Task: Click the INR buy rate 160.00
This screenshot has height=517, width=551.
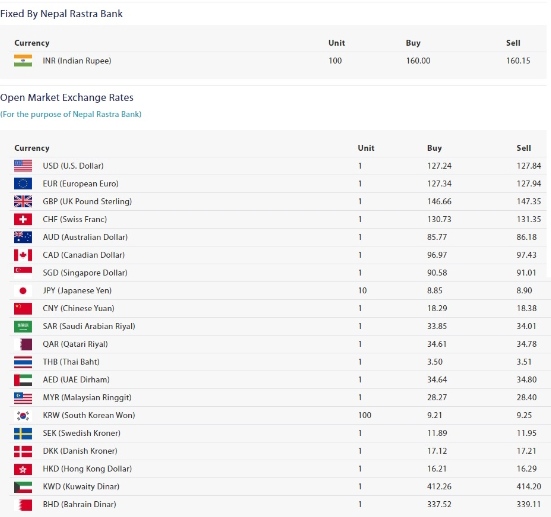Action: click(418, 60)
